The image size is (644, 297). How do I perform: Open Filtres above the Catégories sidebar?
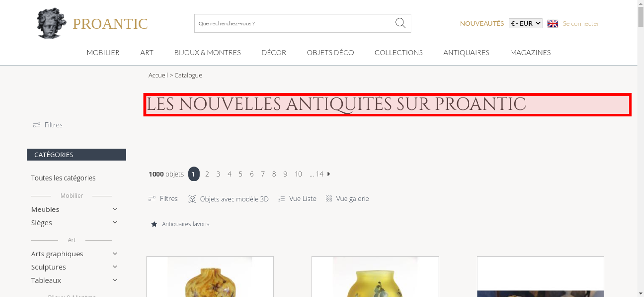coord(48,125)
